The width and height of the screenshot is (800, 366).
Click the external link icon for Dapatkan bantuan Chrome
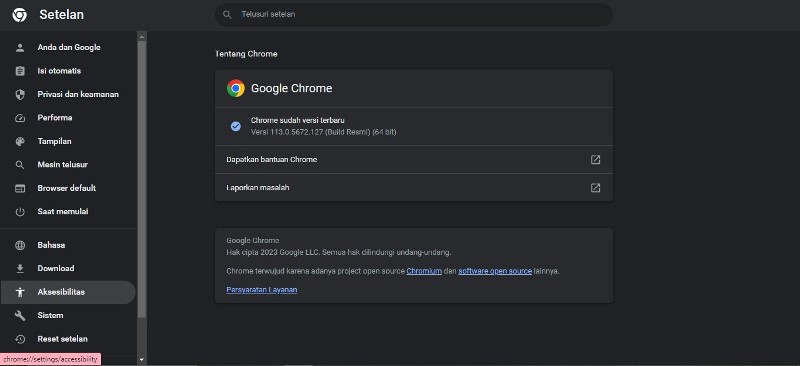[x=595, y=160]
